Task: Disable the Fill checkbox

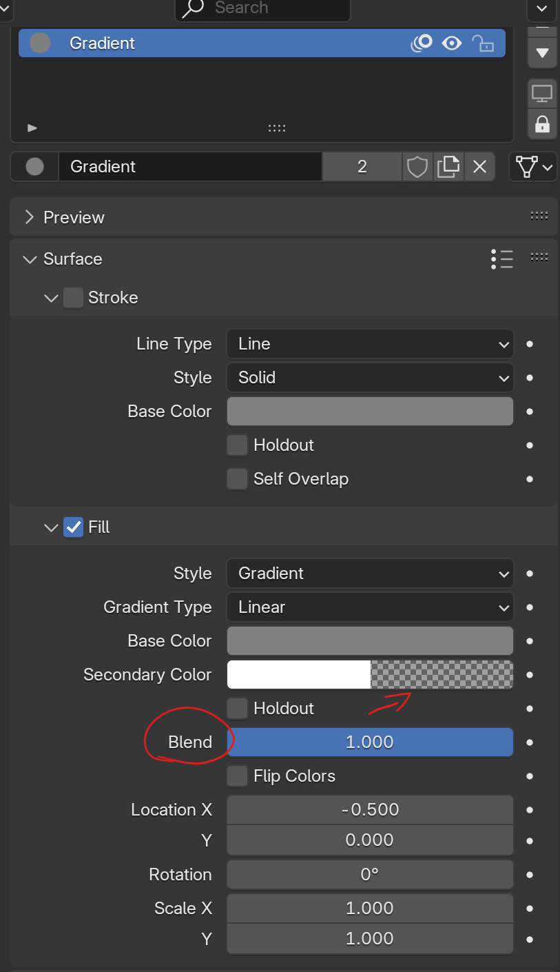Action: 73,527
